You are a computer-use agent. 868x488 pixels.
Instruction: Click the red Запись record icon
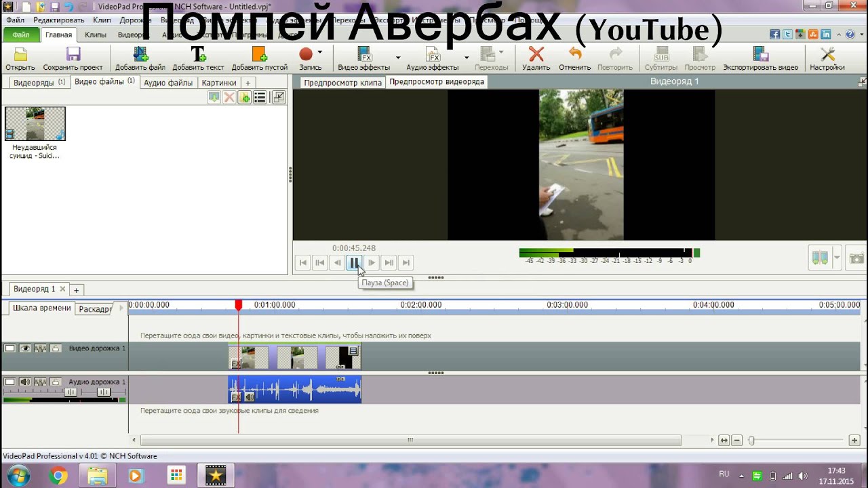coord(306,54)
